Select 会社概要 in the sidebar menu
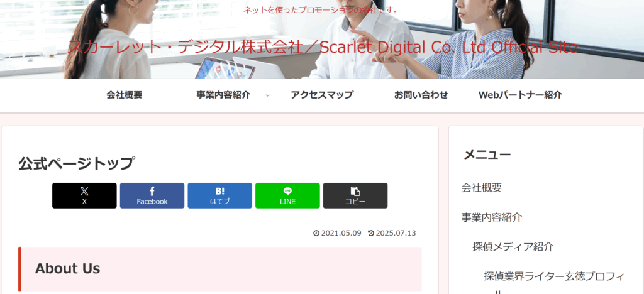This screenshot has width=644, height=294. [482, 187]
